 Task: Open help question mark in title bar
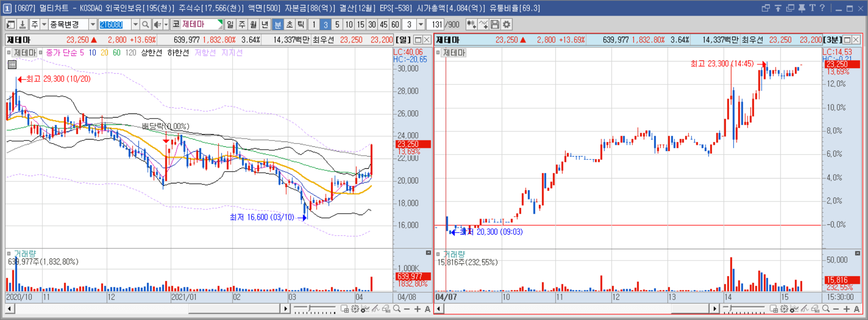tap(822, 8)
